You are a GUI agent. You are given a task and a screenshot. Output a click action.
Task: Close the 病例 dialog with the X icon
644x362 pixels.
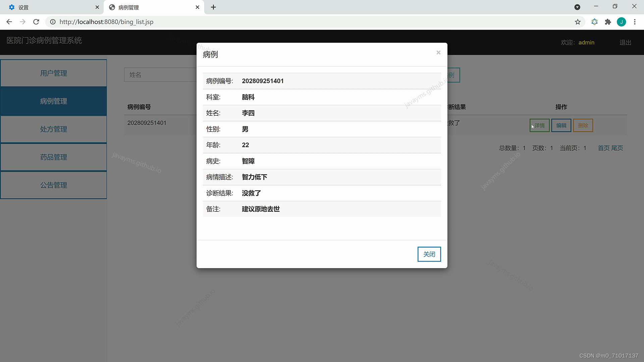(x=438, y=53)
